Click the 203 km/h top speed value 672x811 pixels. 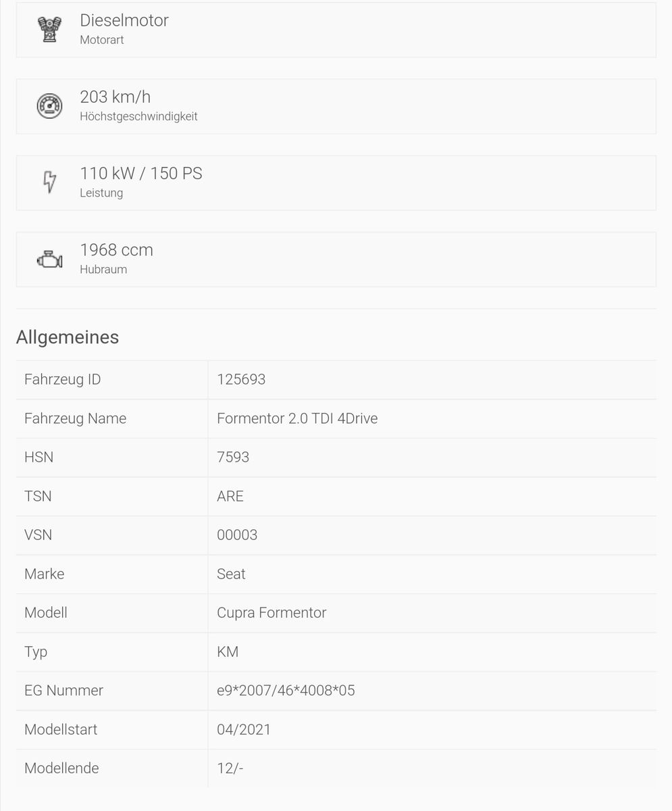pyautogui.click(x=115, y=97)
